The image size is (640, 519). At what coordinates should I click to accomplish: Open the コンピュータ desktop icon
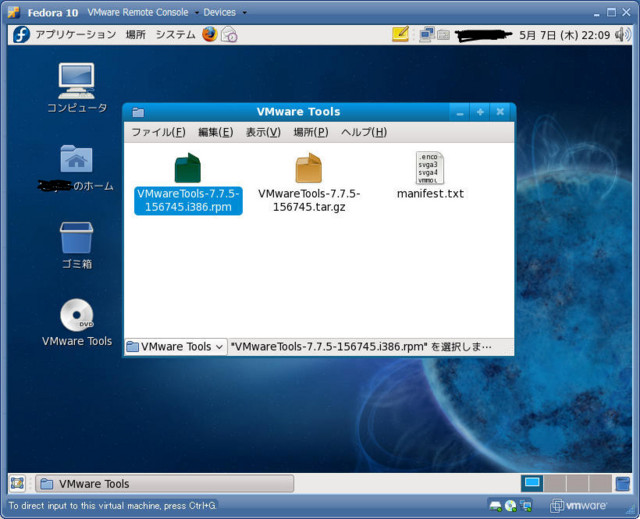(x=77, y=80)
